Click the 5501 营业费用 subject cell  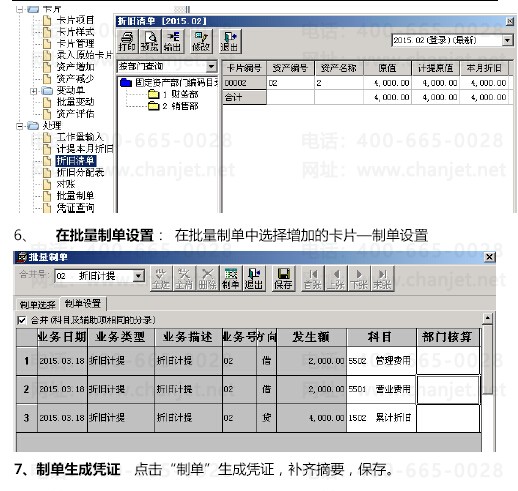point(381,389)
